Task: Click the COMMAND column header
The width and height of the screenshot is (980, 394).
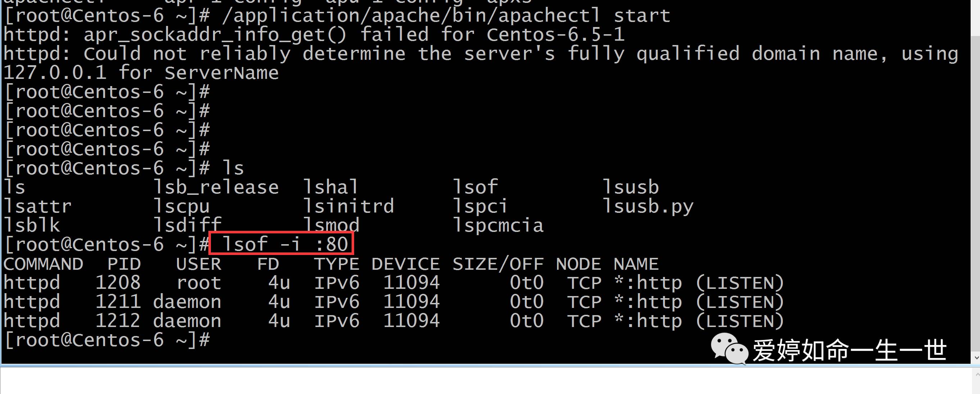Action: 44,264
